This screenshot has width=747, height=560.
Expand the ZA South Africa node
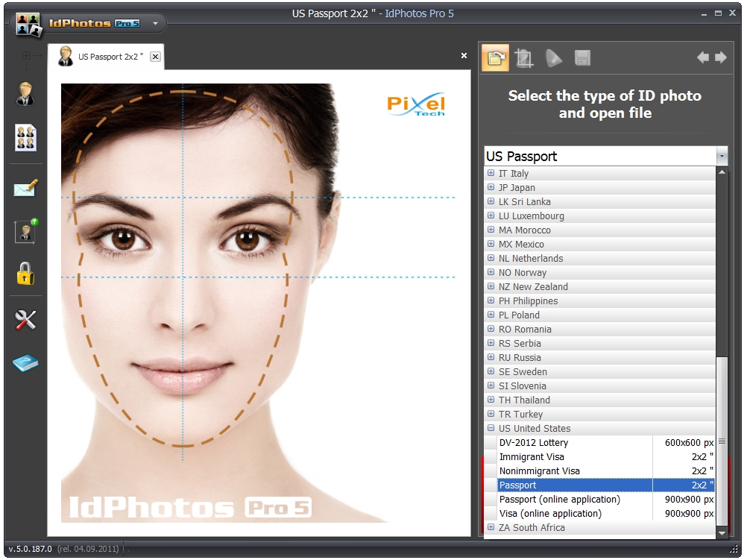click(x=491, y=528)
